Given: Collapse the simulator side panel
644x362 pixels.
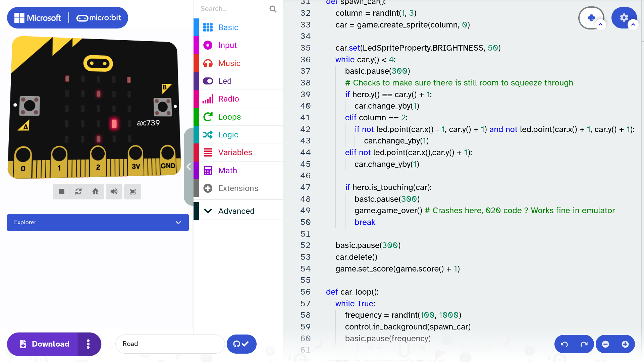Looking at the screenshot, I should pyautogui.click(x=189, y=167).
